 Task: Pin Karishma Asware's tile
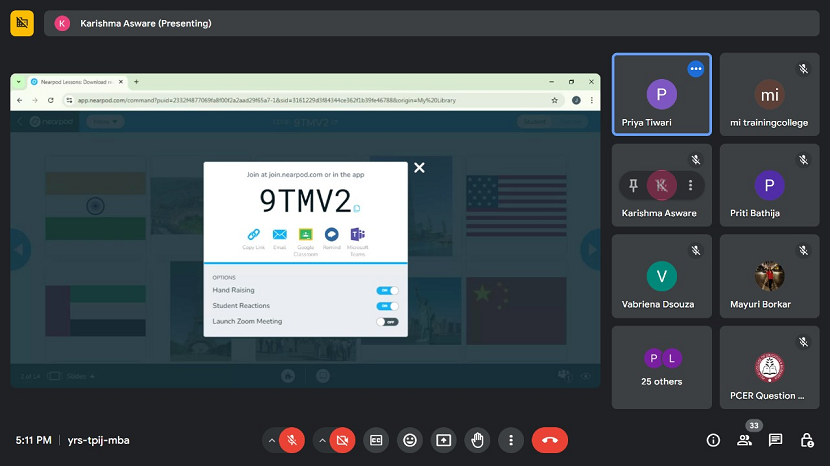click(632, 185)
